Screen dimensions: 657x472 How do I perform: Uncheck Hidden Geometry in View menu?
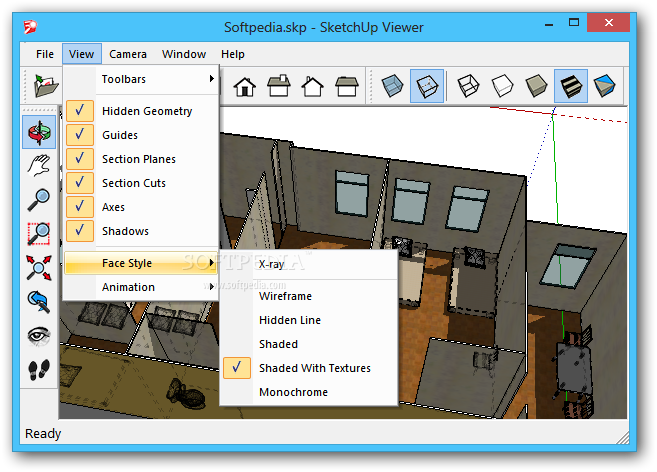pos(142,111)
